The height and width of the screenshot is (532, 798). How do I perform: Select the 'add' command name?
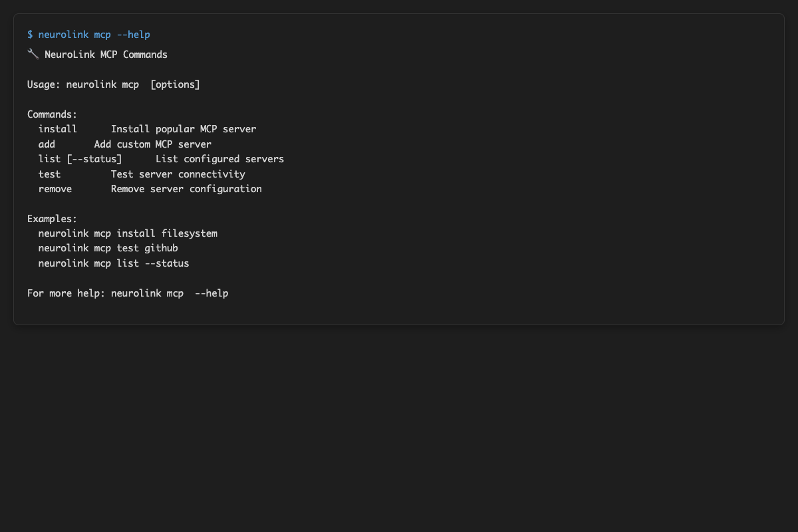pyautogui.click(x=47, y=144)
